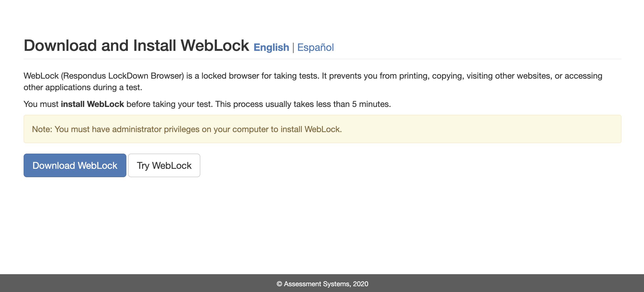
Task: Select the Español language link
Action: coord(315,47)
